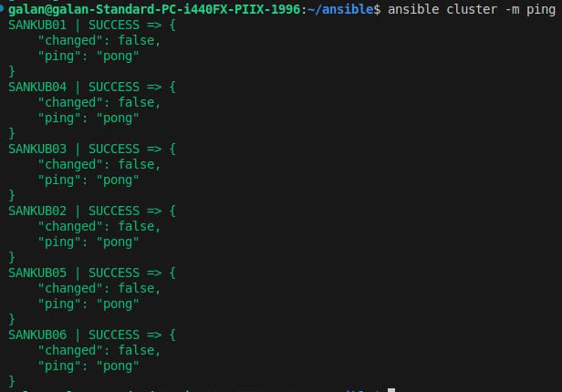Click closing brace after SANKUB04 block
Viewport: 562px width, 392px height.
[x=12, y=133]
